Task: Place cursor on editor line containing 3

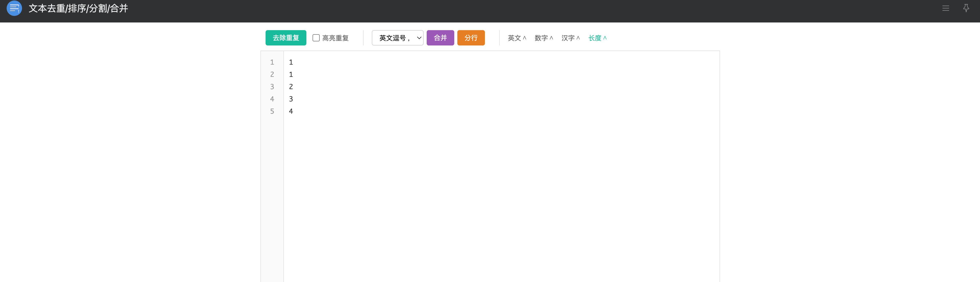Action: (291, 99)
